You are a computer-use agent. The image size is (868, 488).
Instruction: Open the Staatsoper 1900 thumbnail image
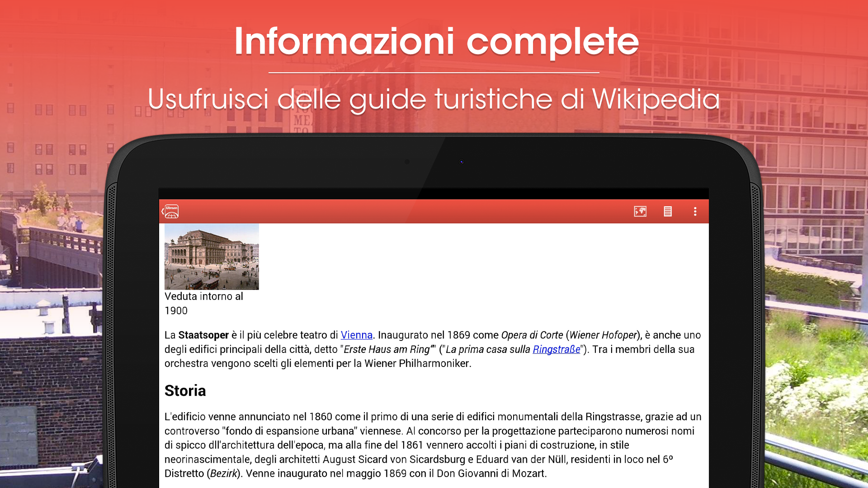click(x=212, y=256)
